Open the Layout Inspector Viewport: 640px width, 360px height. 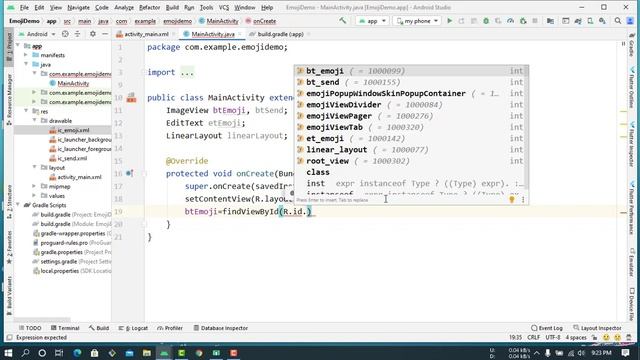tap(597, 328)
